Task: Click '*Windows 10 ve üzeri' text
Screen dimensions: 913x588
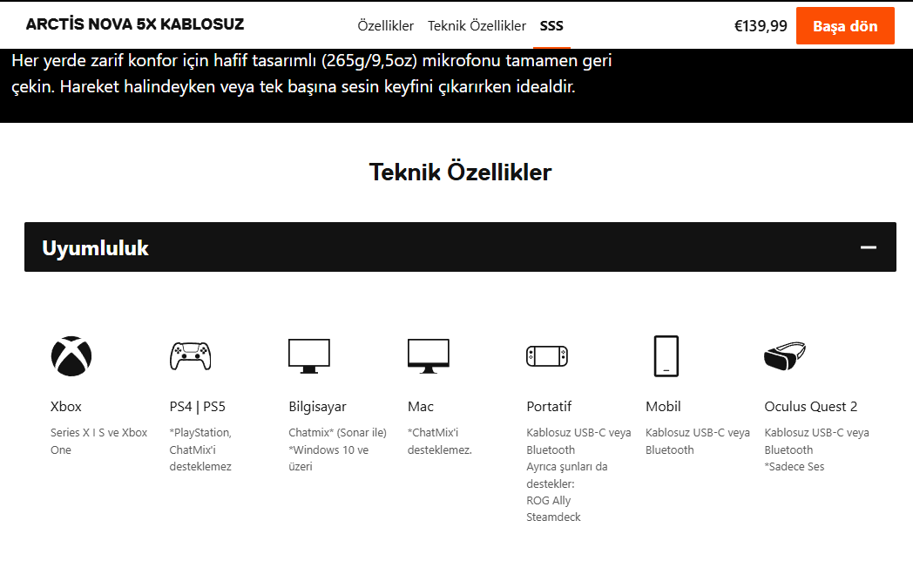Action: pyautogui.click(x=328, y=458)
